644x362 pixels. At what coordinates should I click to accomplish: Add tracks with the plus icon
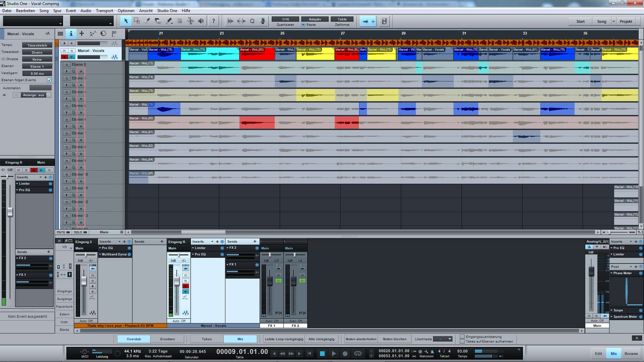click(x=82, y=34)
